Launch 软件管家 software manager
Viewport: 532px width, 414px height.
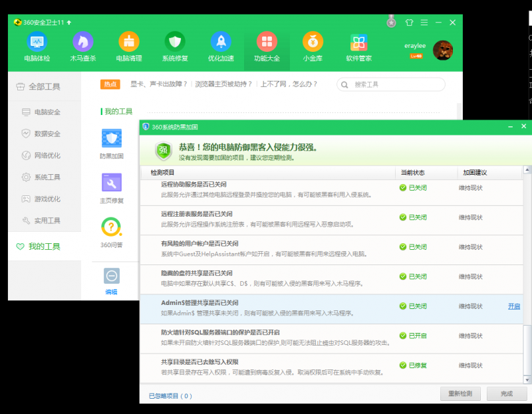pyautogui.click(x=358, y=48)
